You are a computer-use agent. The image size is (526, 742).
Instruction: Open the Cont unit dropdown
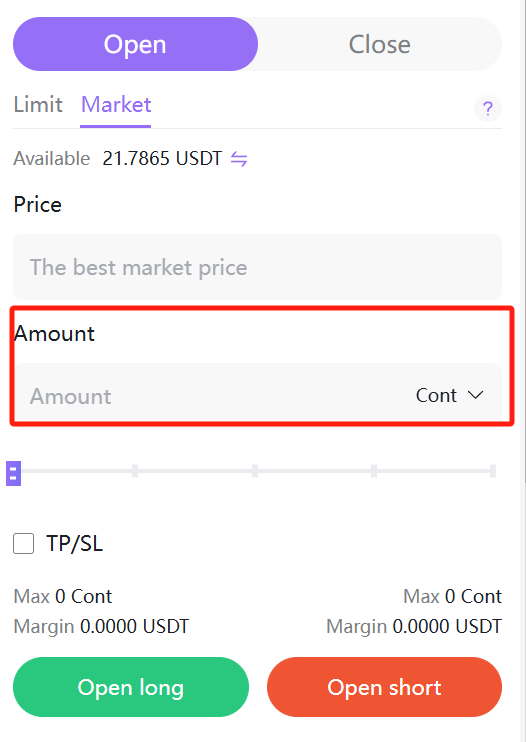point(449,395)
